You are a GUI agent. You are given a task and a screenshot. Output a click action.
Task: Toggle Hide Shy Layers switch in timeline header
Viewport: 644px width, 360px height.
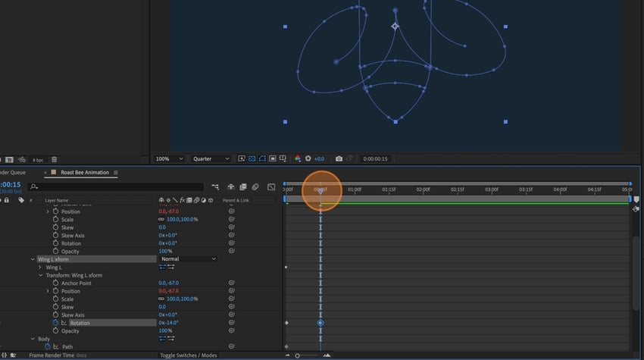[x=231, y=186]
